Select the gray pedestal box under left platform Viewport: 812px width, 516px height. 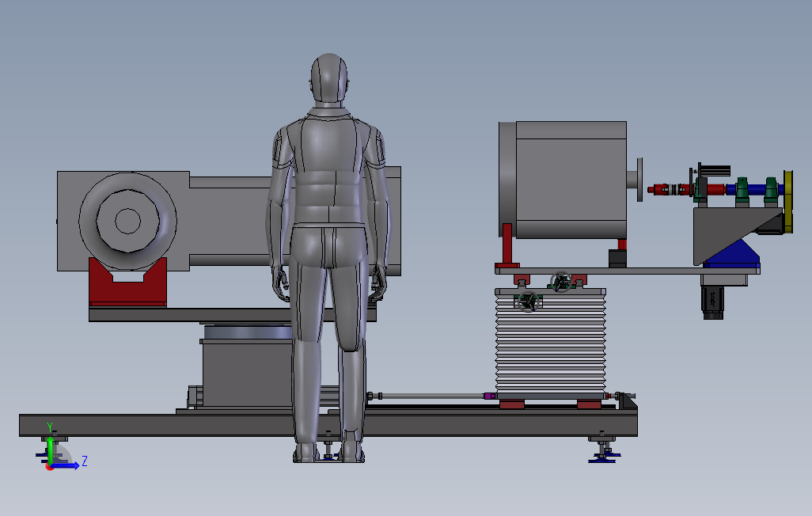point(246,373)
